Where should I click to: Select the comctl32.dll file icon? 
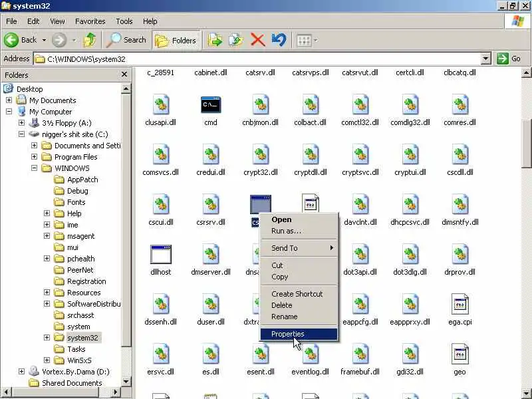pyautogui.click(x=360, y=104)
